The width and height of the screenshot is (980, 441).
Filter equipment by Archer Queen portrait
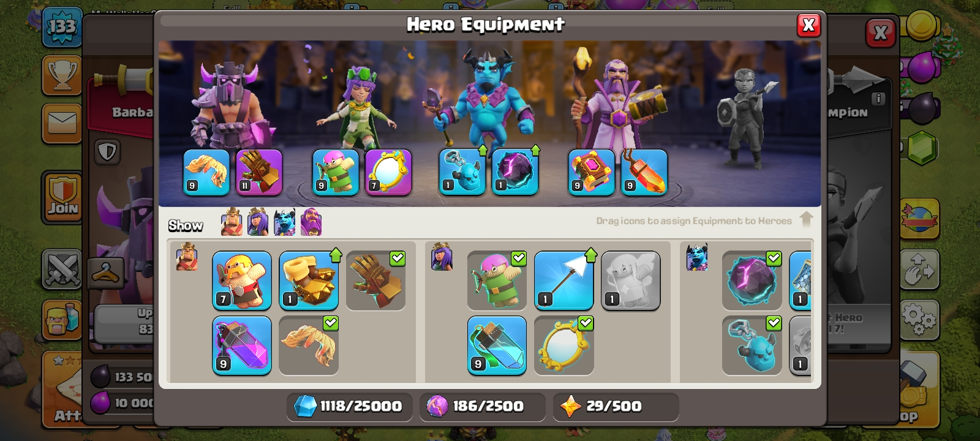(x=258, y=222)
